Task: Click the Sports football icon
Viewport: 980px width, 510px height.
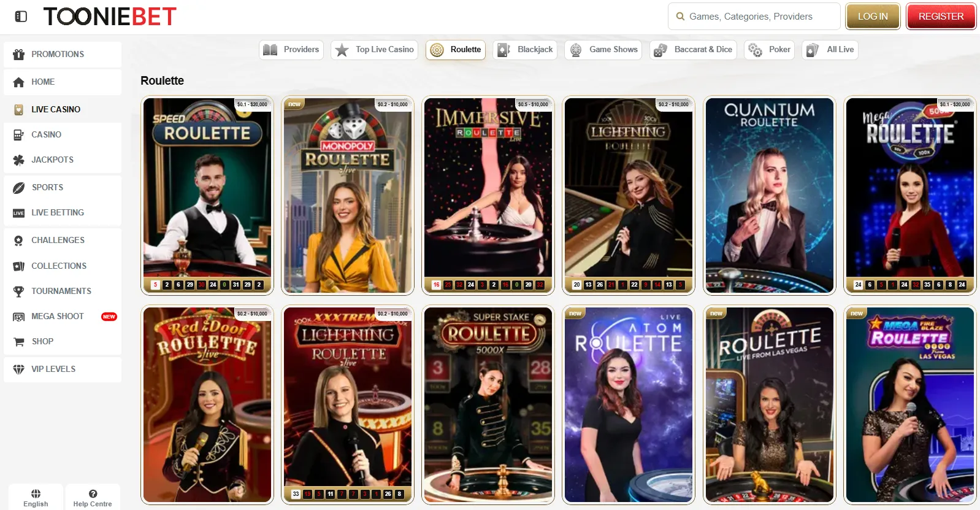Action: 19,187
